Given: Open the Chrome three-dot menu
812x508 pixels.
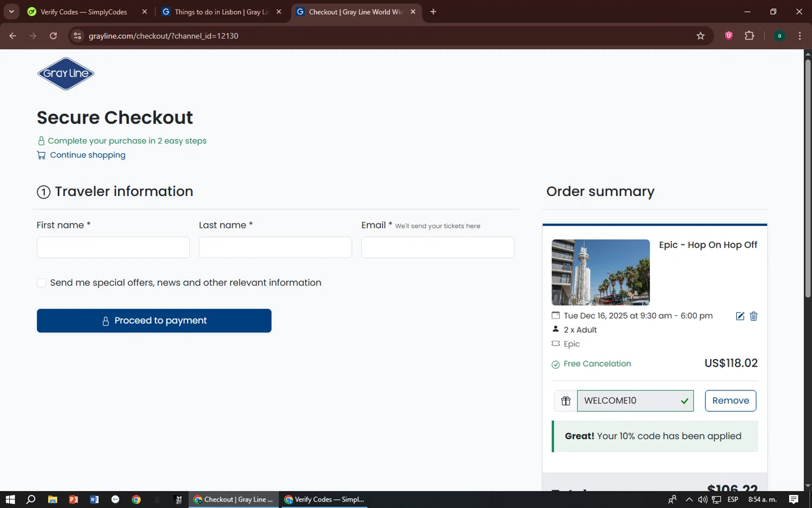Looking at the screenshot, I should pyautogui.click(x=800, y=36).
